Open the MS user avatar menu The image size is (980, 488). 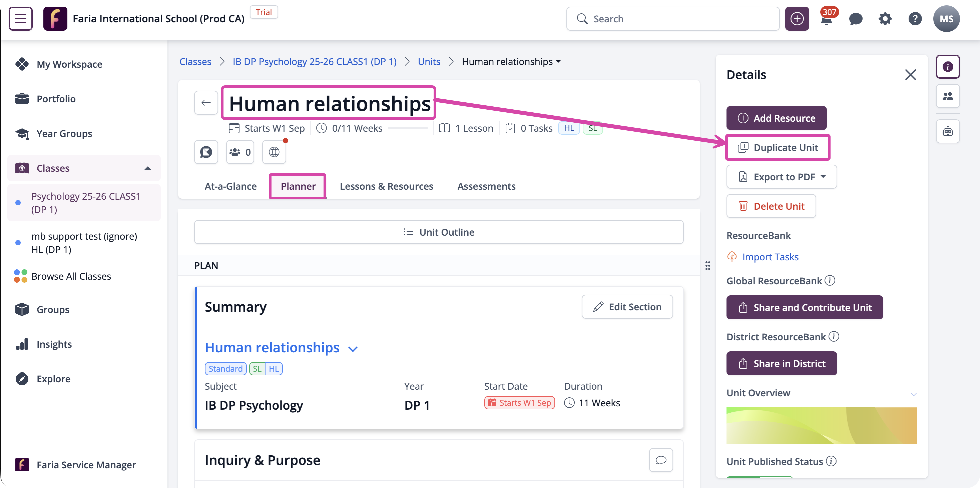pyautogui.click(x=946, y=19)
